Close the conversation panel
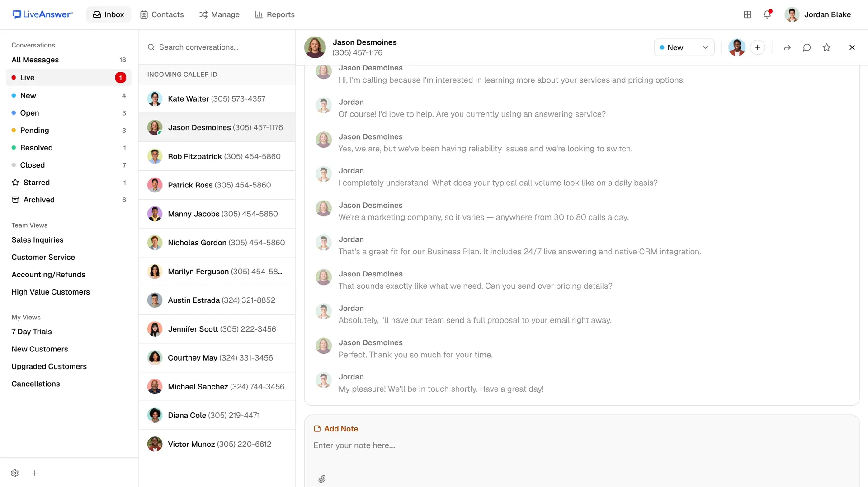 852,47
